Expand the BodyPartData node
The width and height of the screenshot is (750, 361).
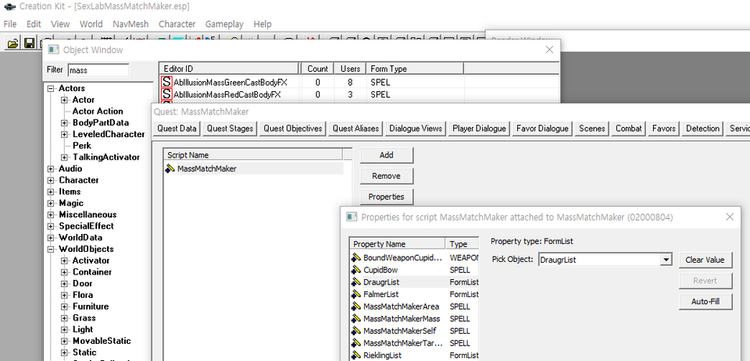pyautogui.click(x=64, y=123)
